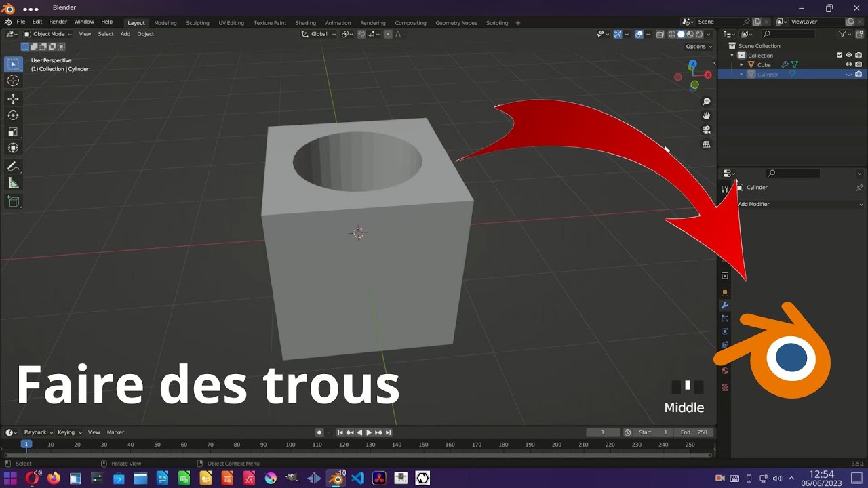Open the Texture properties checker tab
The width and height of the screenshot is (868, 488).
tap(725, 388)
